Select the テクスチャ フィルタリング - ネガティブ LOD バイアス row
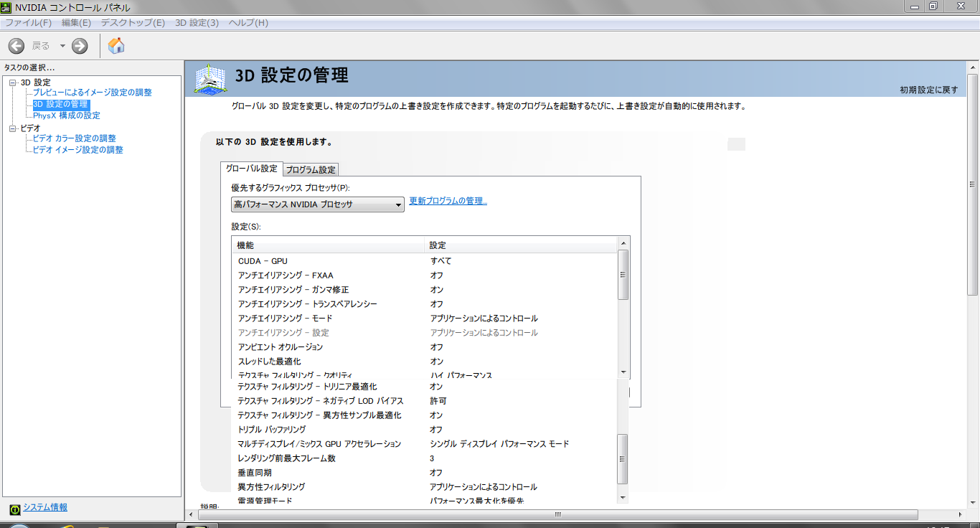Viewport: 980px width, 528px height. point(425,401)
